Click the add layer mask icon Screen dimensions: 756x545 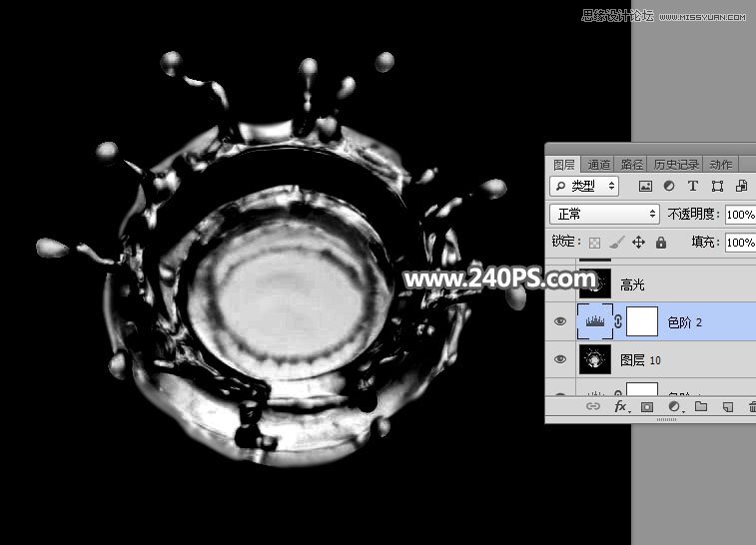click(646, 407)
